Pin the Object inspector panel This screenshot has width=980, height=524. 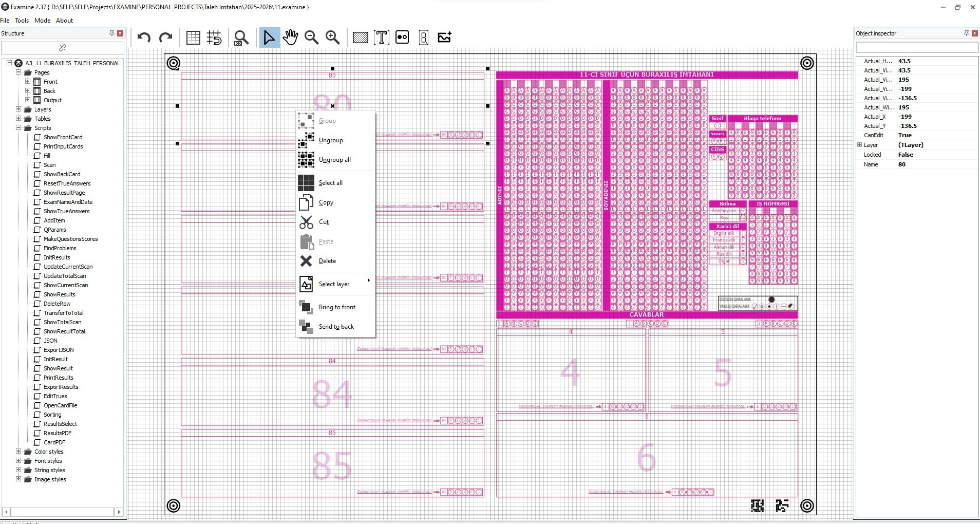coord(966,33)
